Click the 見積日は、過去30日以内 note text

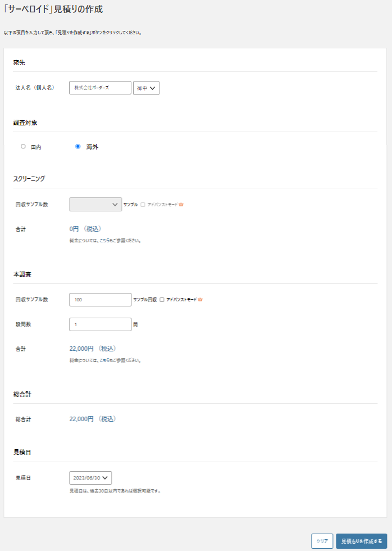coord(116,491)
